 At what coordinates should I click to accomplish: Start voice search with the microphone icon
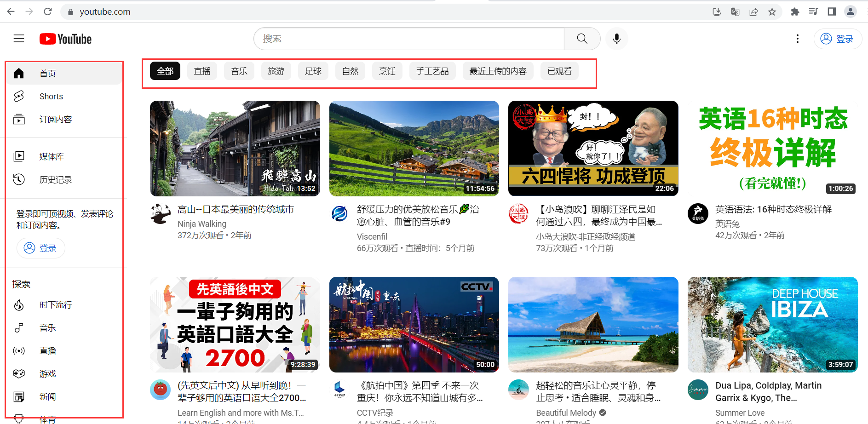[616, 39]
